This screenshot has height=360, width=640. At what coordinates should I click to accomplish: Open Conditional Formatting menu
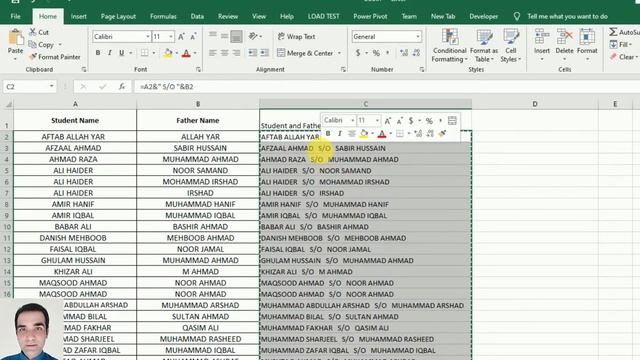click(449, 46)
